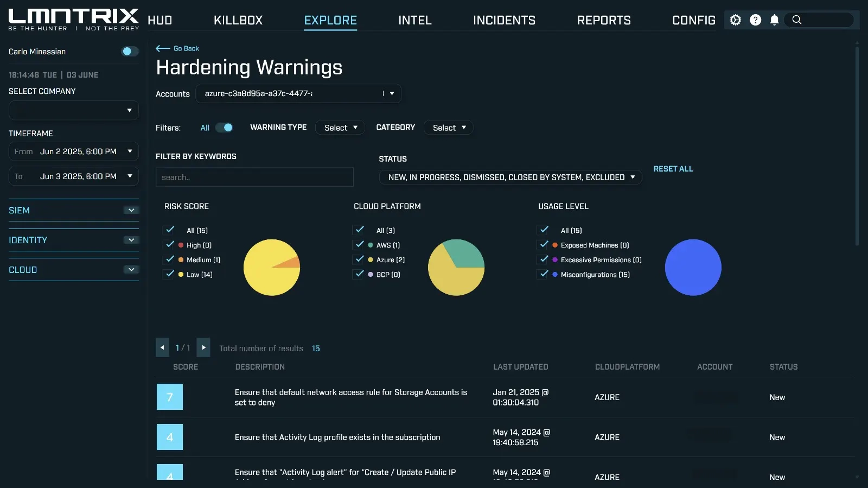868x488 pixels.
Task: Click the LMNTRIX logo
Action: tap(74, 20)
